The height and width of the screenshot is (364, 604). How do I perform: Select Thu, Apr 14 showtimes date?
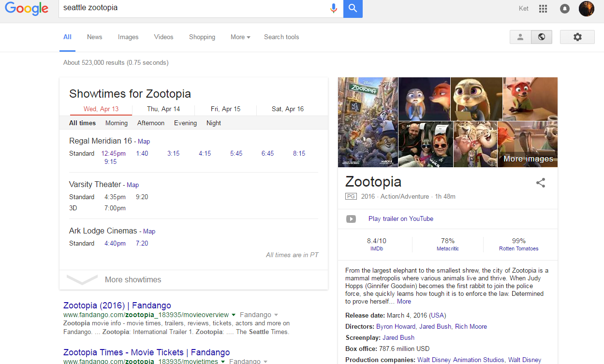coord(163,109)
